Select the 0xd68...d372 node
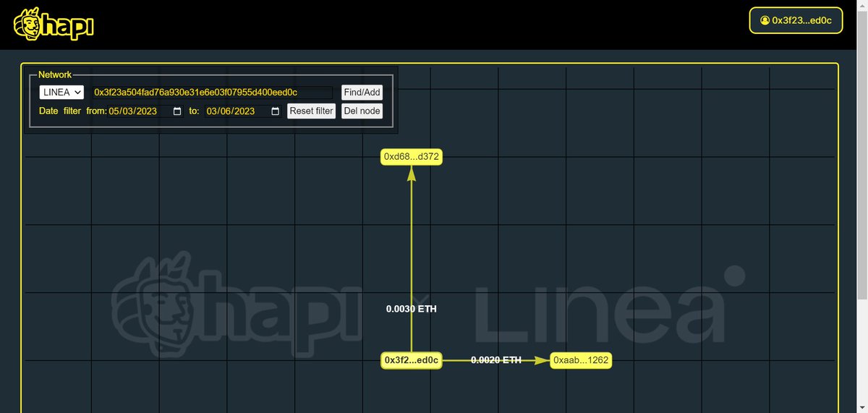The height and width of the screenshot is (413, 868). click(x=412, y=157)
